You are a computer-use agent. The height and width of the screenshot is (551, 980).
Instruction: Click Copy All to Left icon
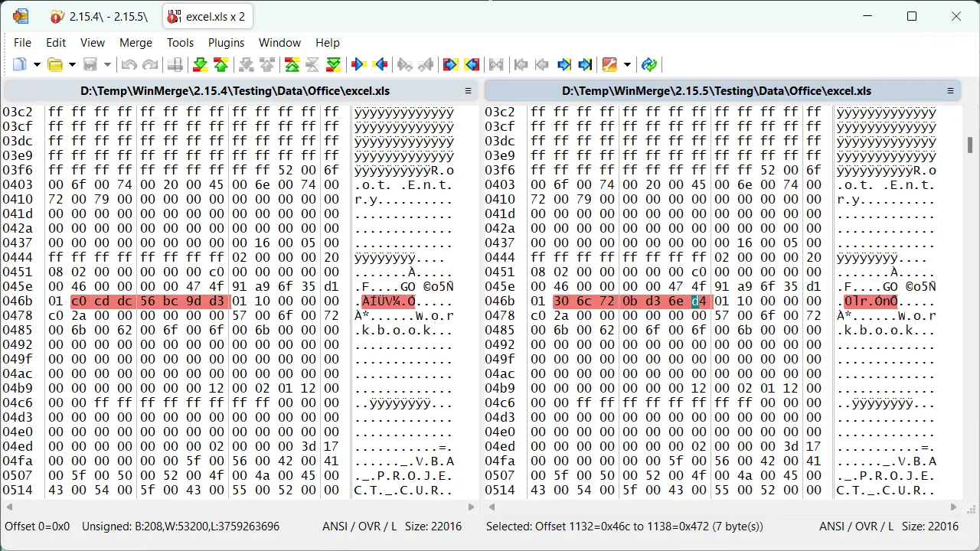(x=472, y=65)
